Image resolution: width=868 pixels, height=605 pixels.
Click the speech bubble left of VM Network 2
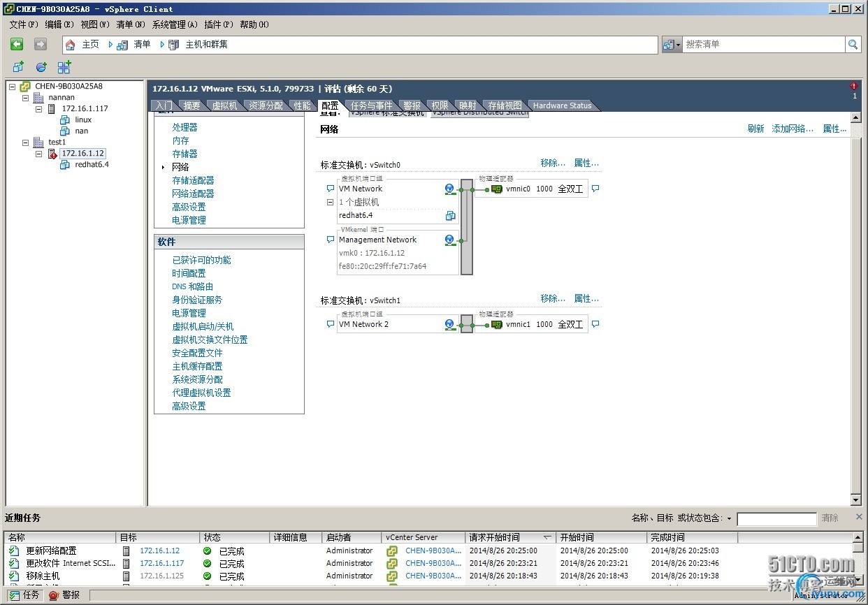pos(331,324)
